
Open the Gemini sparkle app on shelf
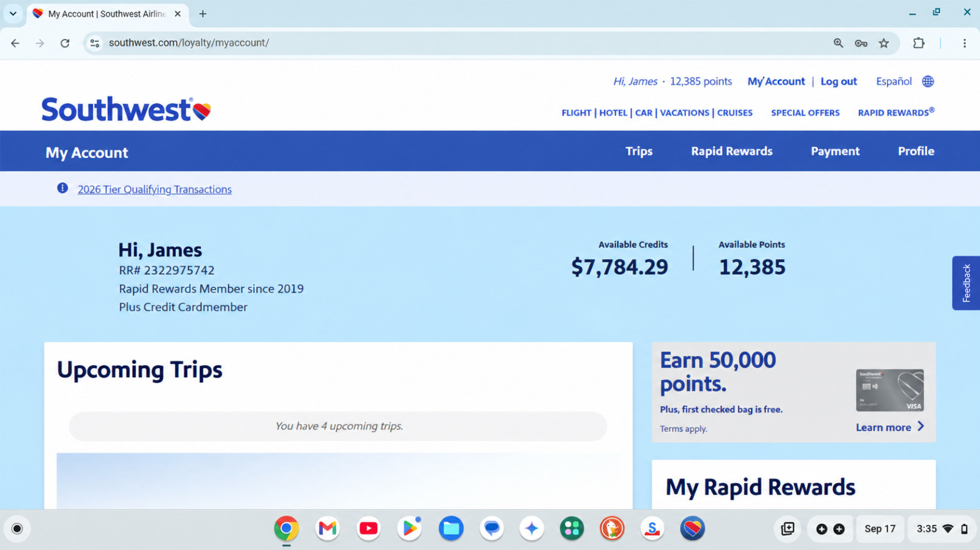click(x=532, y=529)
